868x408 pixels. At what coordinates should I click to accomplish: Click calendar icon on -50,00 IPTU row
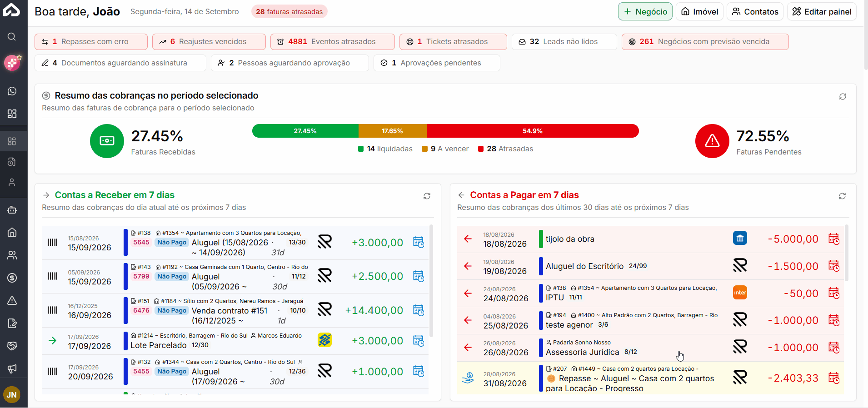[833, 293]
